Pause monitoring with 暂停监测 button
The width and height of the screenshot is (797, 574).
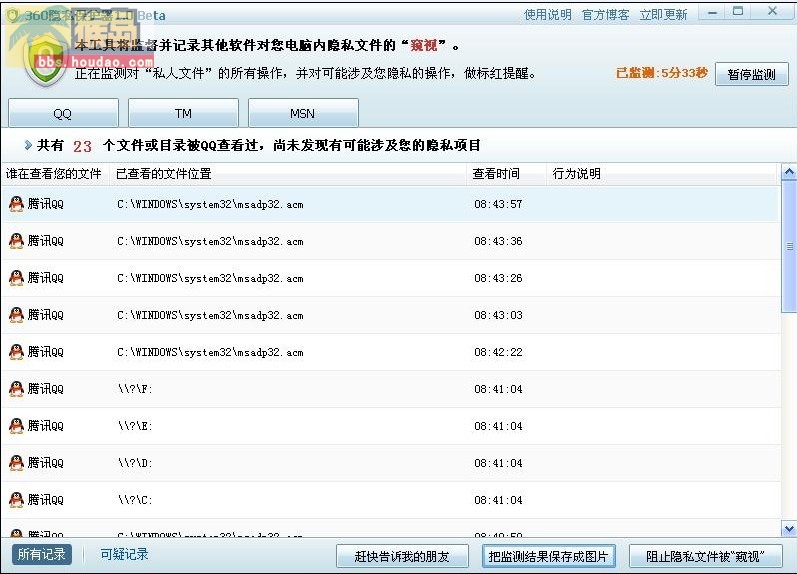pyautogui.click(x=751, y=74)
